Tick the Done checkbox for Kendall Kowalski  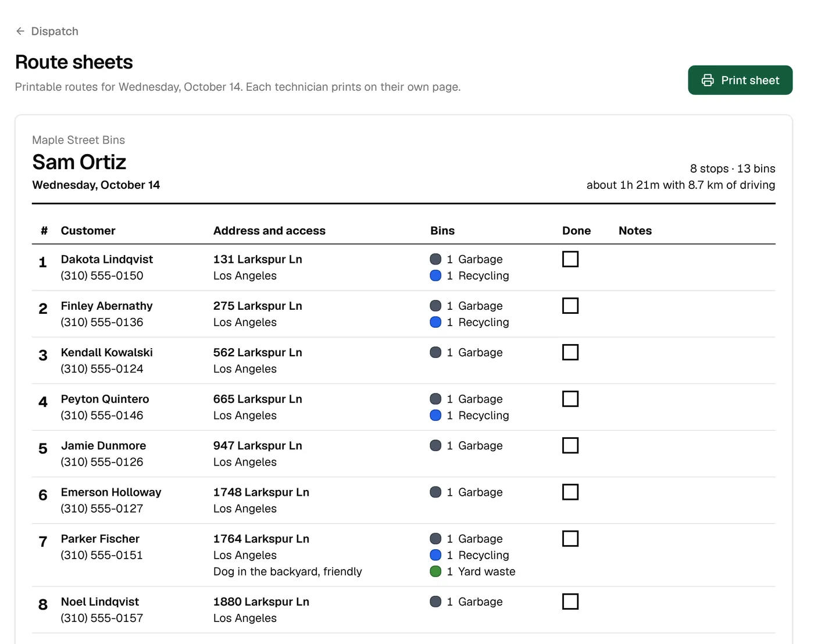pos(570,352)
